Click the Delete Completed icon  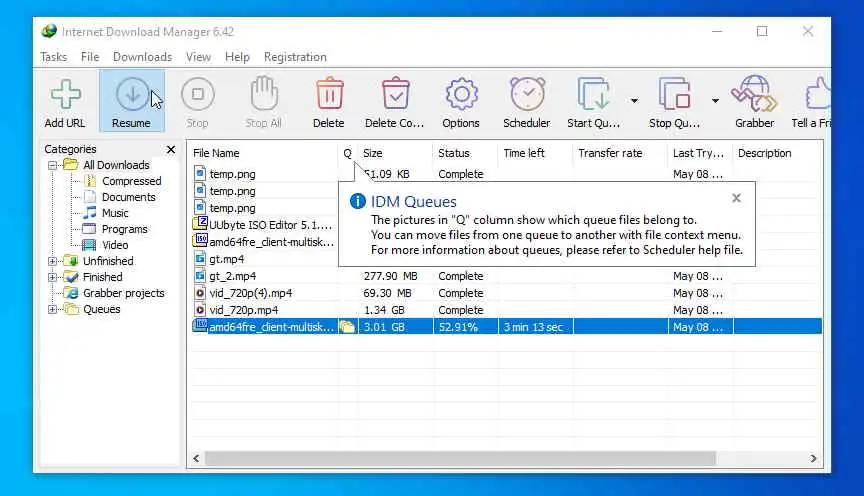[x=395, y=93]
